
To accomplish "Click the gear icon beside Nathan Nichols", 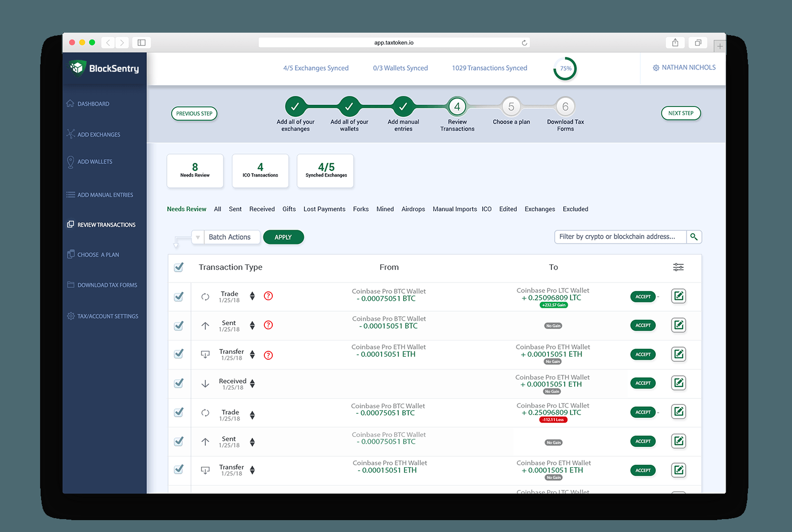I will tap(656, 68).
